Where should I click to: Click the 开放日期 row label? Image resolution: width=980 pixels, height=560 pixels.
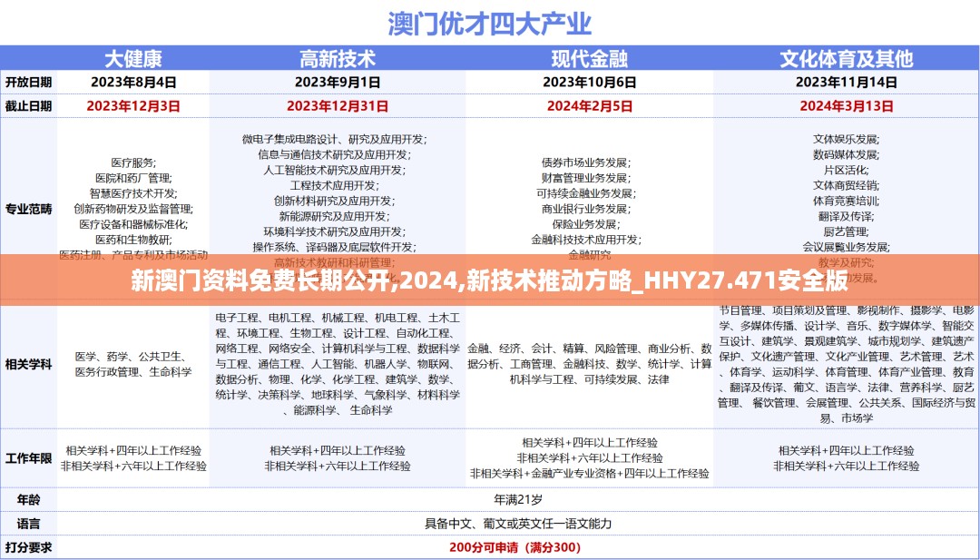point(29,82)
